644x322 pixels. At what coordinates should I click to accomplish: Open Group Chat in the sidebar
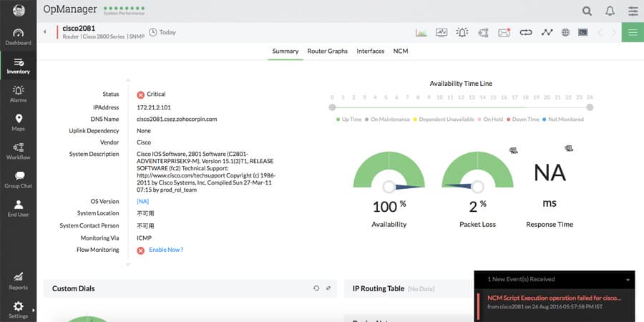18,180
